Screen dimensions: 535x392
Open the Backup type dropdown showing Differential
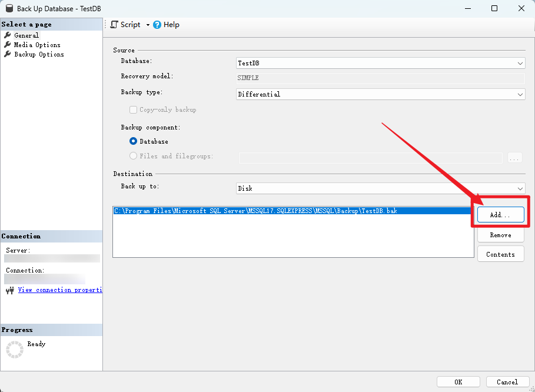(380, 94)
